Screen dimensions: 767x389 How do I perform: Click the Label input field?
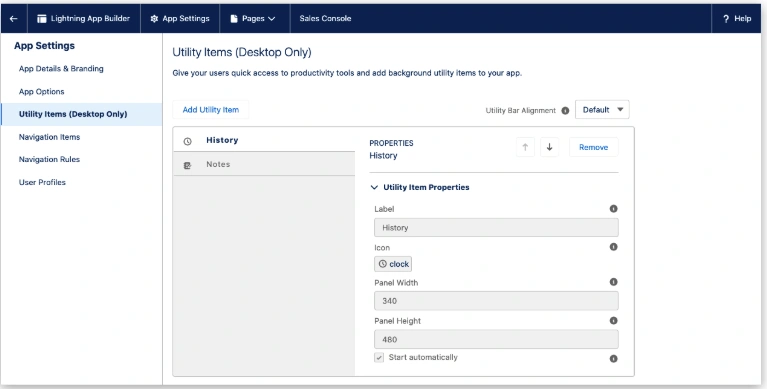[x=496, y=228]
